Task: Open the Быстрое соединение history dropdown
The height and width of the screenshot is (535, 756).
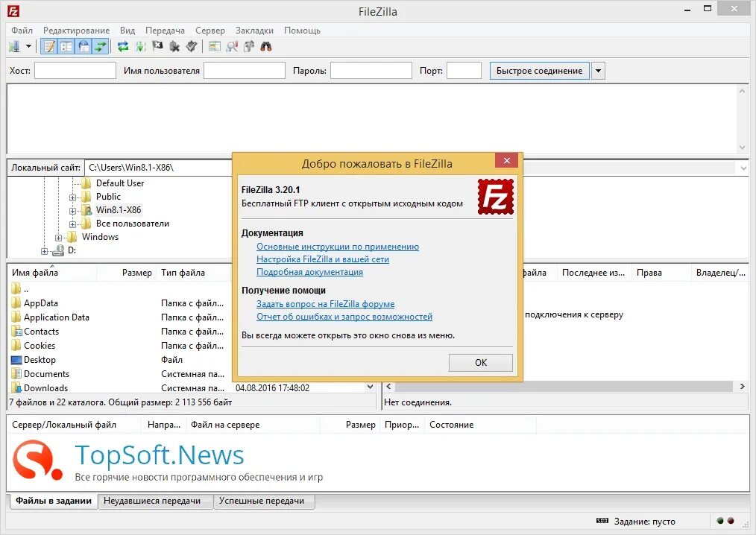Action: 598,70
